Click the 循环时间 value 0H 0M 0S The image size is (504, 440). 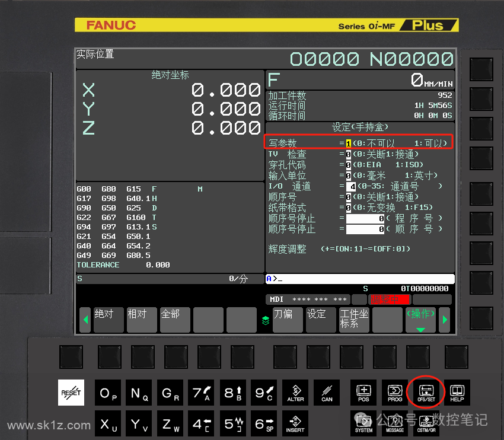(x=433, y=116)
